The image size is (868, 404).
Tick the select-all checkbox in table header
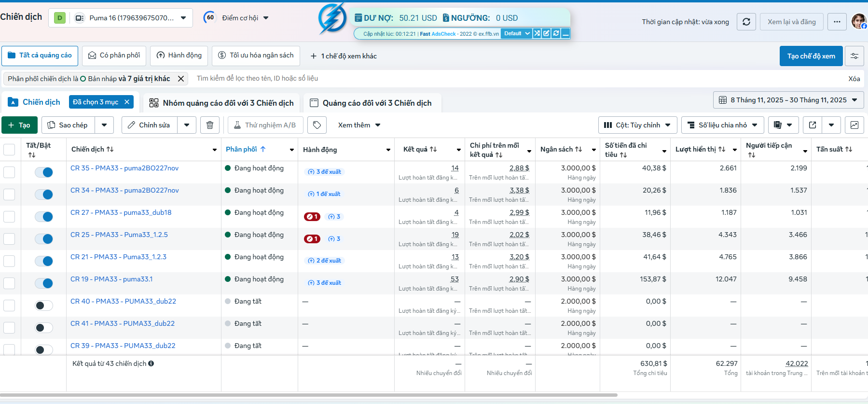click(9, 149)
